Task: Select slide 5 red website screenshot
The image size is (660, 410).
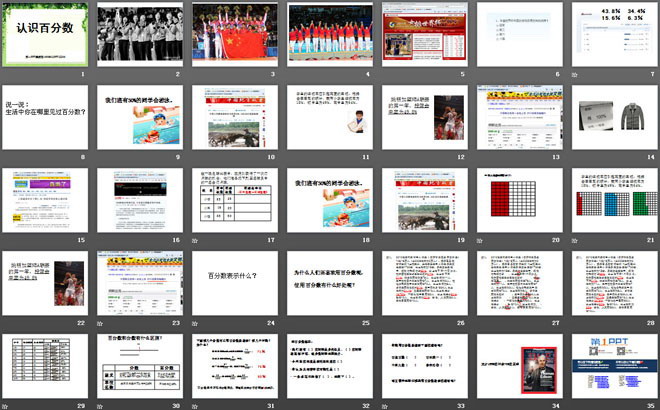Action: 425,34
